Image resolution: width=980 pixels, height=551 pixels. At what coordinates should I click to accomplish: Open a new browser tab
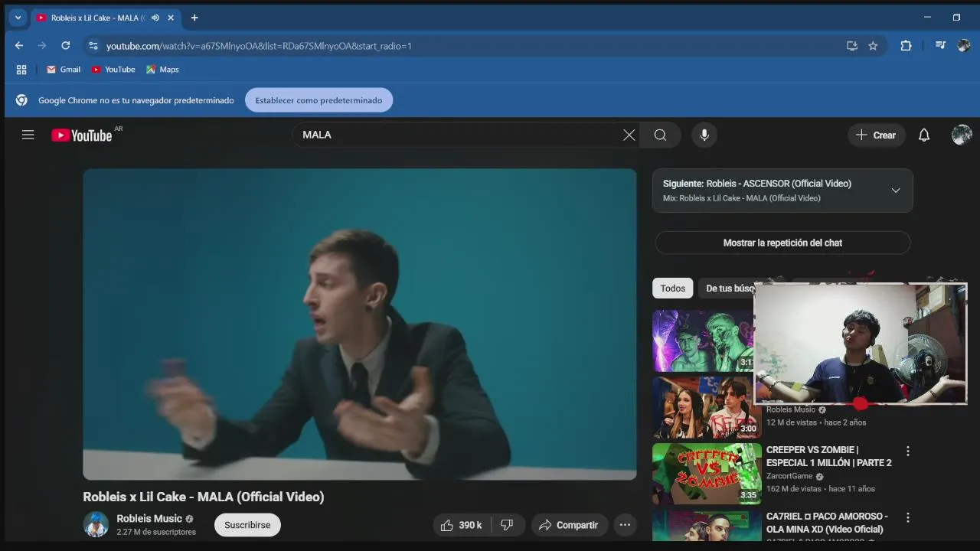(194, 18)
